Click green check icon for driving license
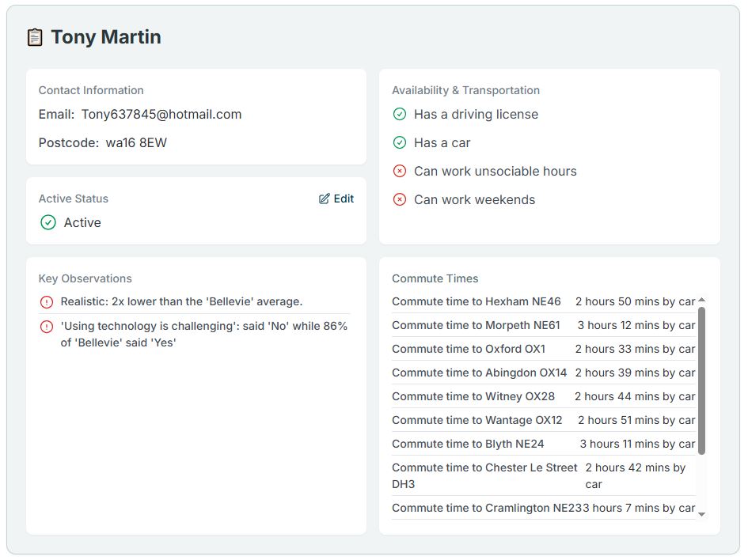Screen dimensions: 748x560 pos(400,114)
